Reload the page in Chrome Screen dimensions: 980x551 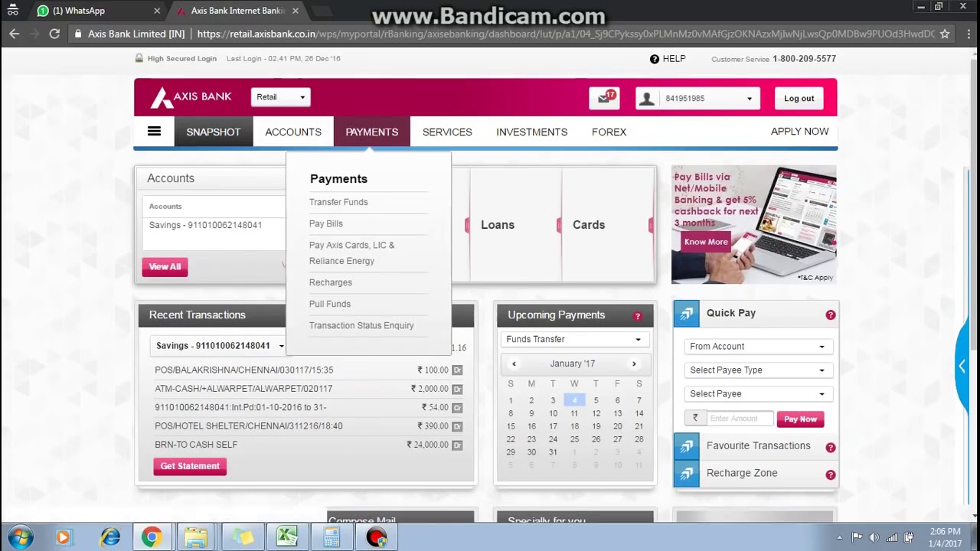pyautogui.click(x=54, y=34)
